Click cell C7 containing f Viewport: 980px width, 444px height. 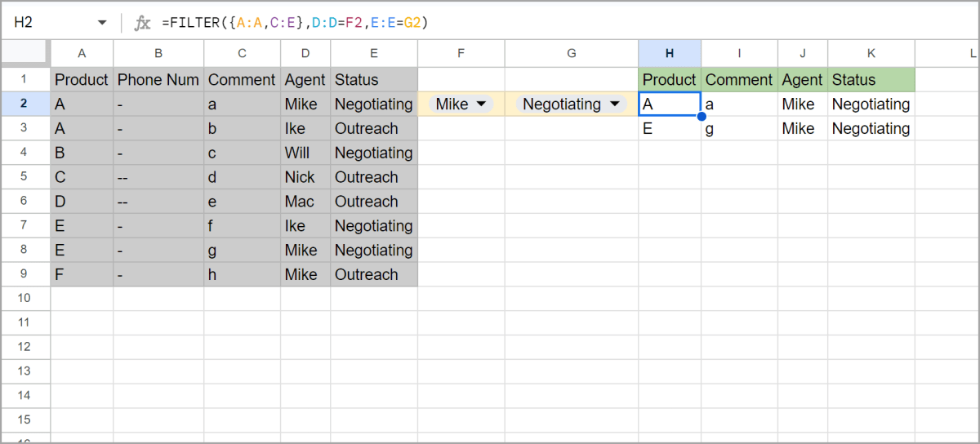click(x=243, y=226)
